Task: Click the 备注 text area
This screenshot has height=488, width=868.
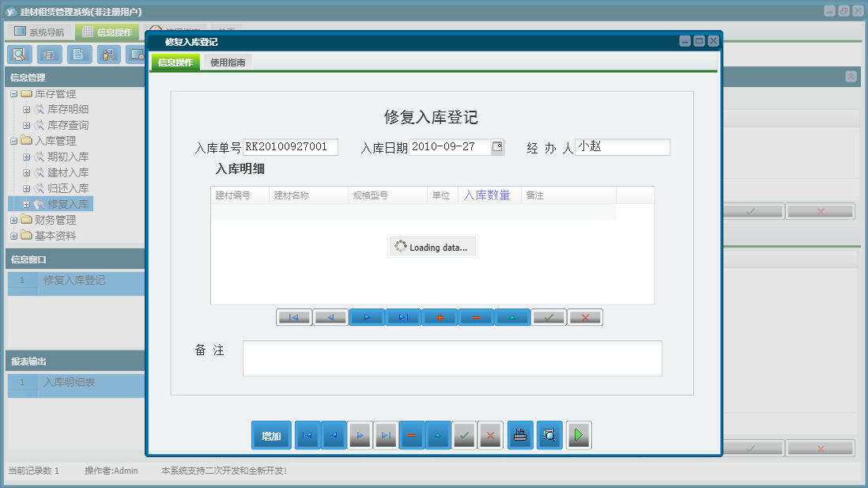Action: coord(452,358)
